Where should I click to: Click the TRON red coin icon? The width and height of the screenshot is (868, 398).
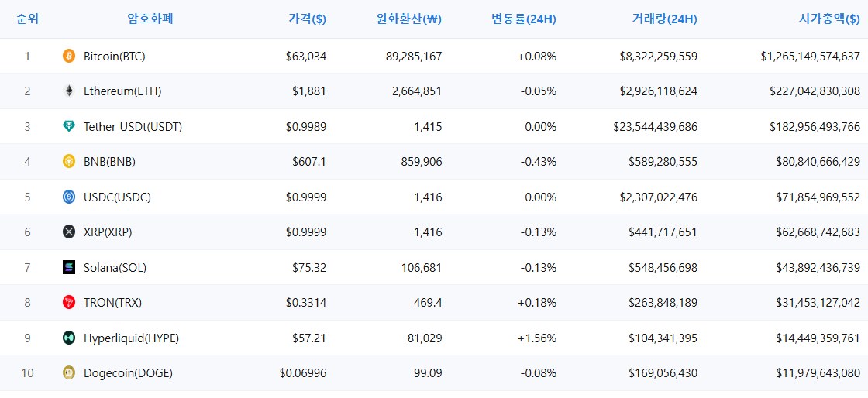(x=69, y=302)
